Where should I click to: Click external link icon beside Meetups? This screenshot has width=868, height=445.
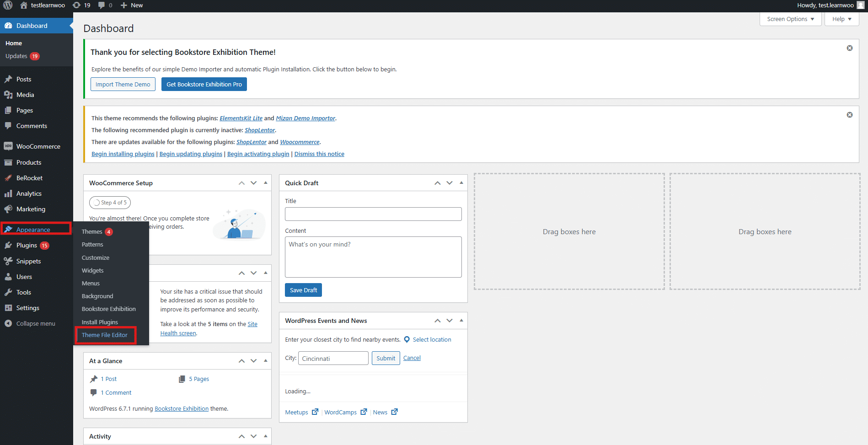(315, 412)
